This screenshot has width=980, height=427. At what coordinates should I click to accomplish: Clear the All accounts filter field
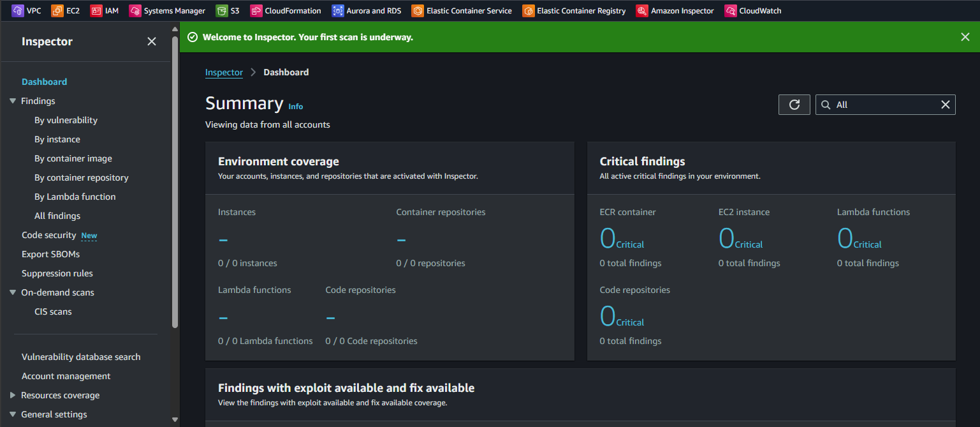click(x=946, y=105)
